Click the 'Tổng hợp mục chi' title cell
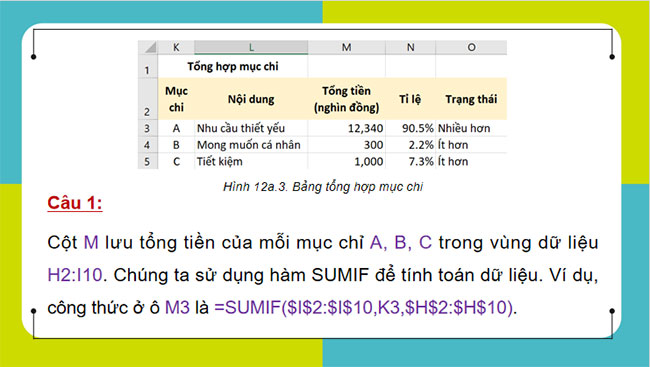This screenshot has width=650, height=367. coord(233,66)
